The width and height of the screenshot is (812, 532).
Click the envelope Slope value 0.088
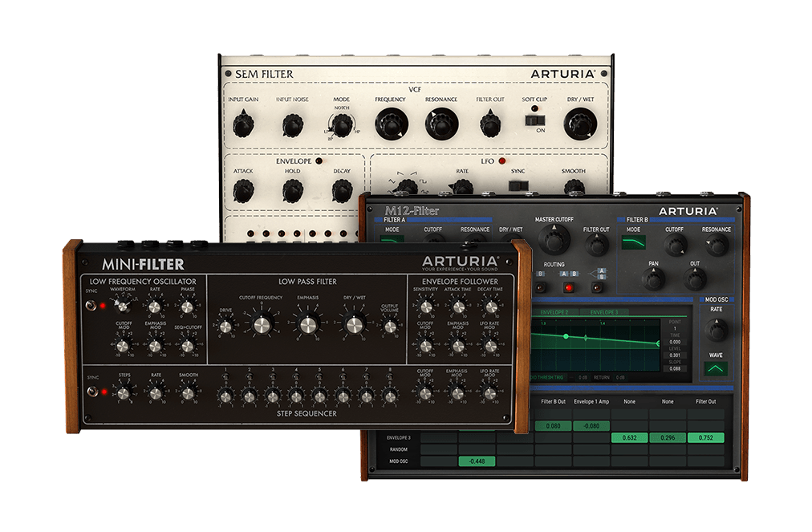pos(675,369)
